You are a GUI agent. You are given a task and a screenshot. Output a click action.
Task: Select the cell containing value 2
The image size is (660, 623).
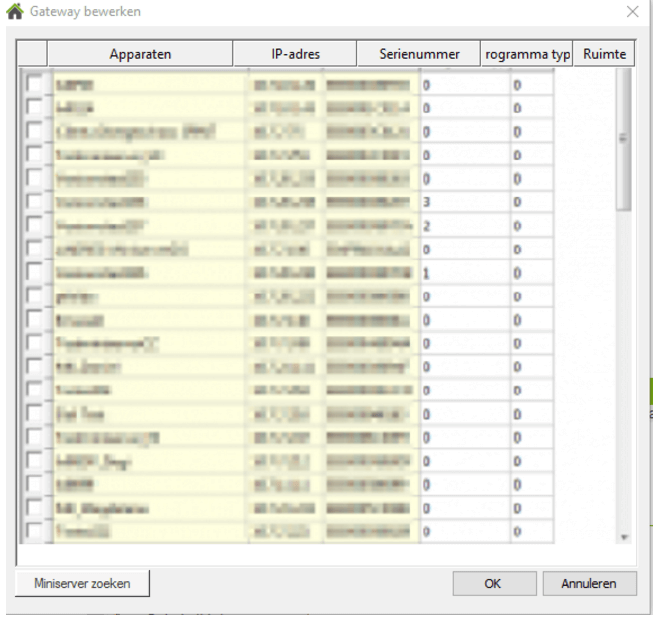(x=461, y=226)
